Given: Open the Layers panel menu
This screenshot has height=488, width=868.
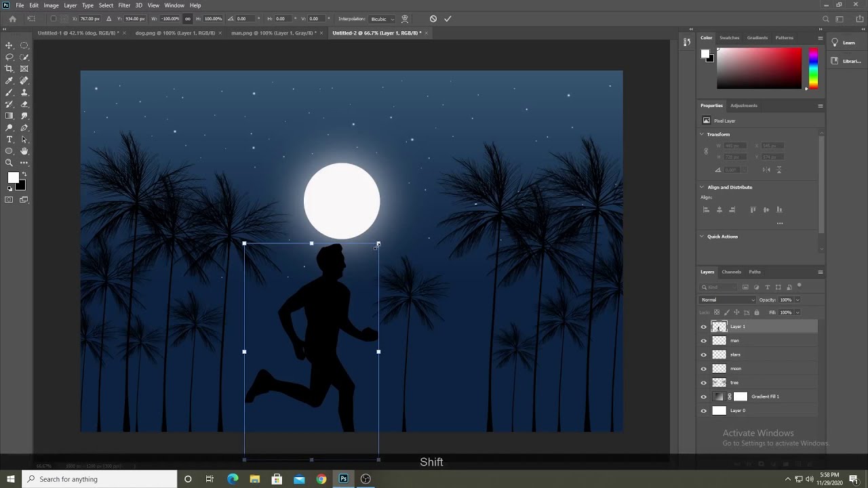Looking at the screenshot, I should 820,272.
